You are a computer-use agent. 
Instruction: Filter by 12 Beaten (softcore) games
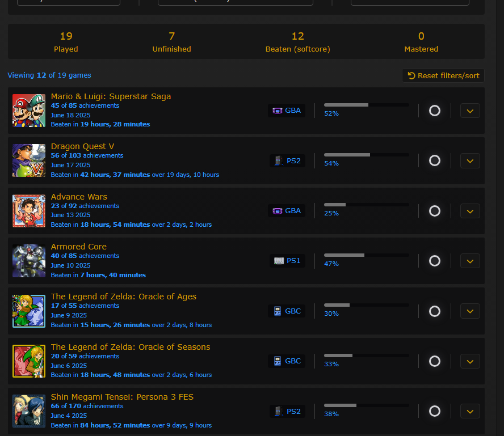point(297,42)
